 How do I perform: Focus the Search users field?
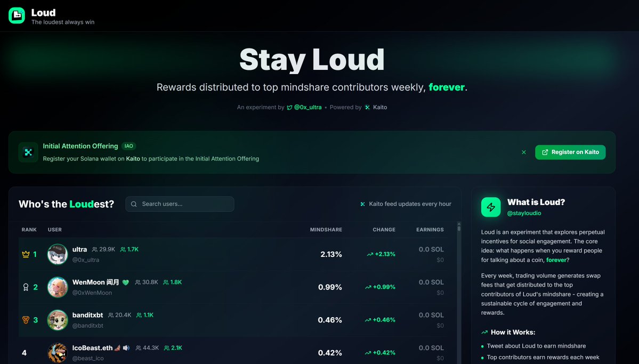coord(180,204)
